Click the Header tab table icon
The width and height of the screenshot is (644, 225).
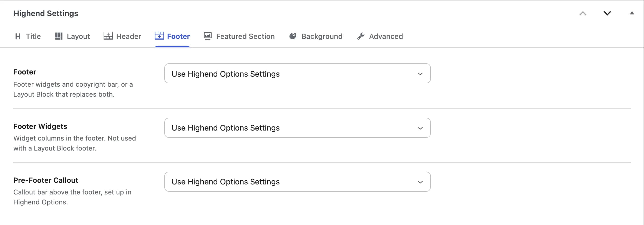tap(108, 36)
